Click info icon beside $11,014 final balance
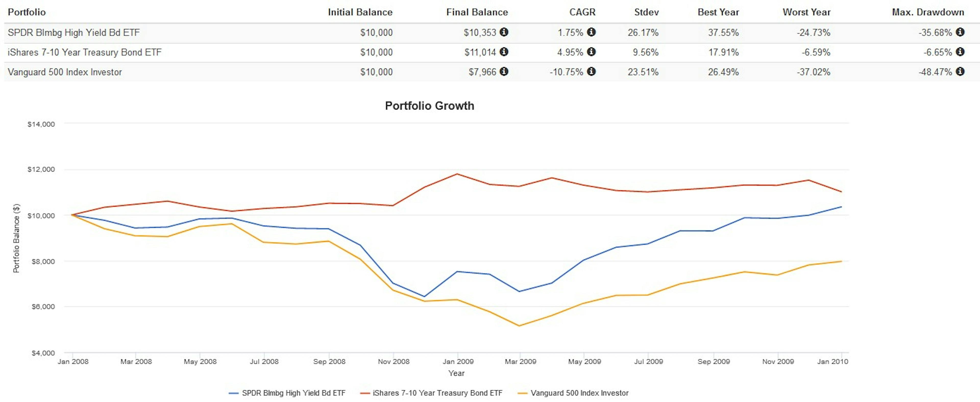This screenshot has width=980, height=402. [x=504, y=52]
